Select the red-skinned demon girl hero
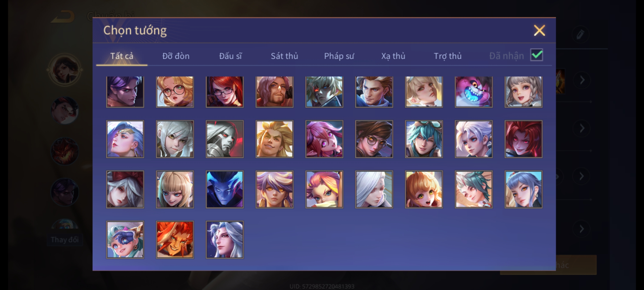This screenshot has height=290, width=644. point(523,139)
